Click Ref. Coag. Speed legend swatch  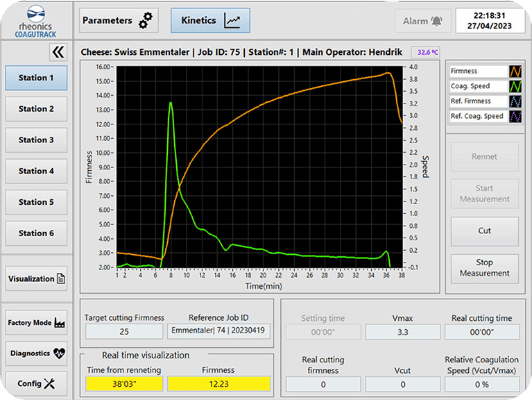click(515, 117)
